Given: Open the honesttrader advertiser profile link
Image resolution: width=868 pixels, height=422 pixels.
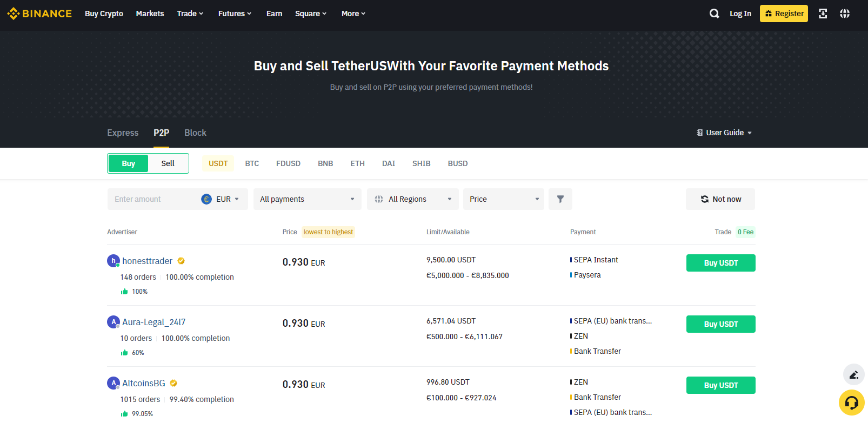Looking at the screenshot, I should pyautogui.click(x=148, y=261).
